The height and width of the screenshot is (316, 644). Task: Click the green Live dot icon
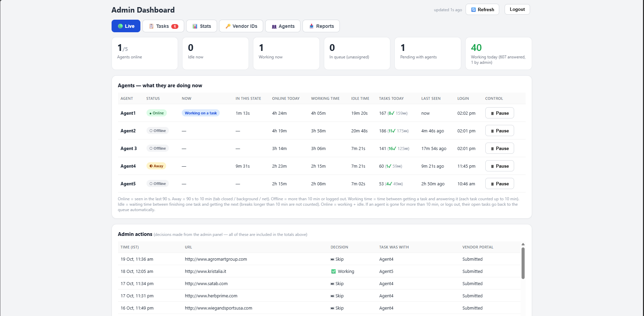coord(120,26)
